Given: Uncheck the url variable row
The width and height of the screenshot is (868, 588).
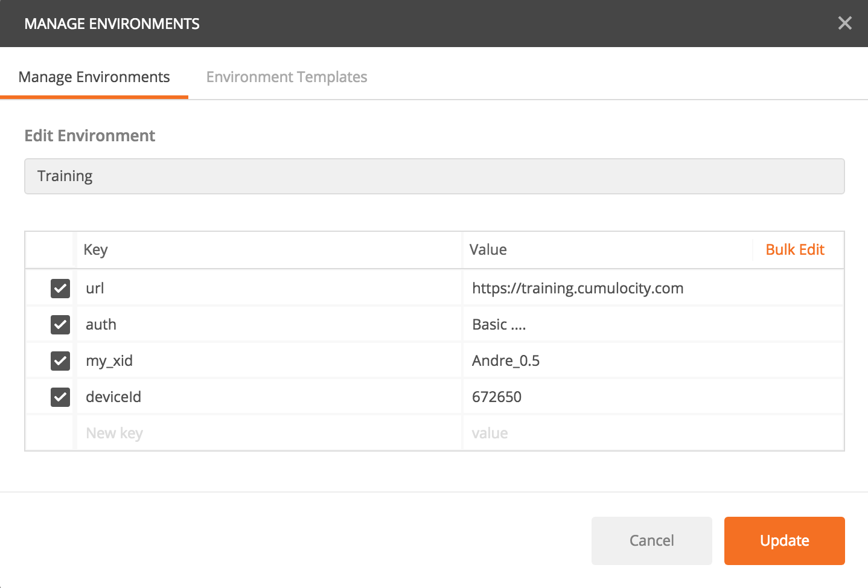Looking at the screenshot, I should (x=60, y=289).
